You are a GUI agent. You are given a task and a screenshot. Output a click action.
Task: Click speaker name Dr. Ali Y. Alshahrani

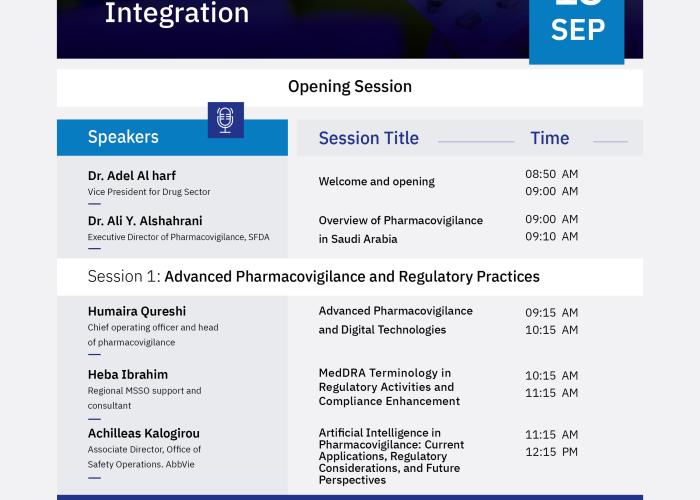pos(145,221)
